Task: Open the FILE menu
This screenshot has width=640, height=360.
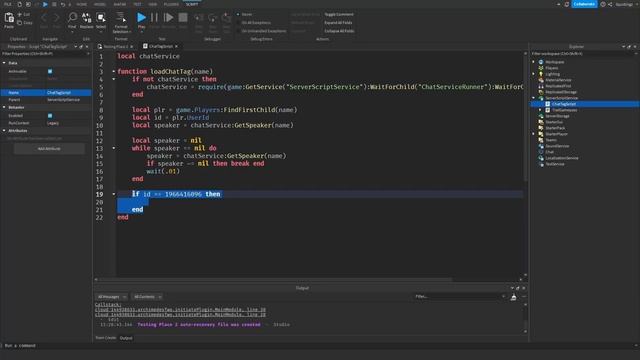Action: tap(8, 4)
